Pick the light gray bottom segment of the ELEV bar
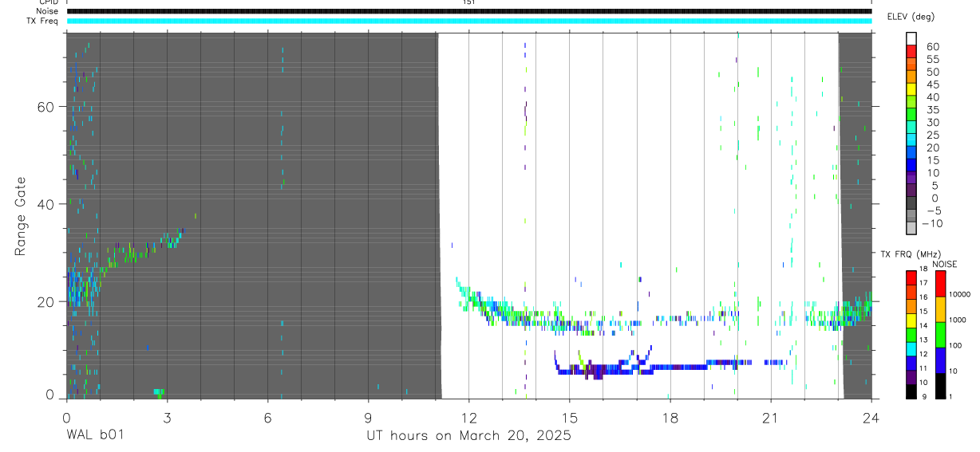 [x=911, y=227]
